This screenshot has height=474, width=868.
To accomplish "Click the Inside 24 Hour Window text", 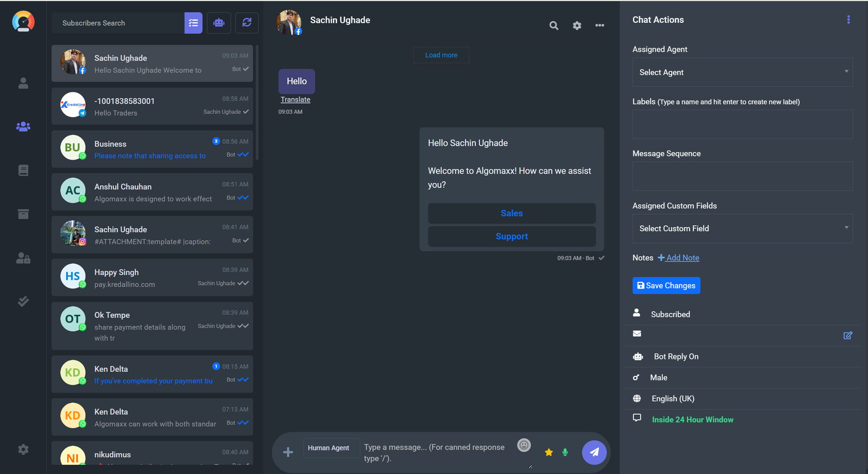I will pyautogui.click(x=692, y=420).
